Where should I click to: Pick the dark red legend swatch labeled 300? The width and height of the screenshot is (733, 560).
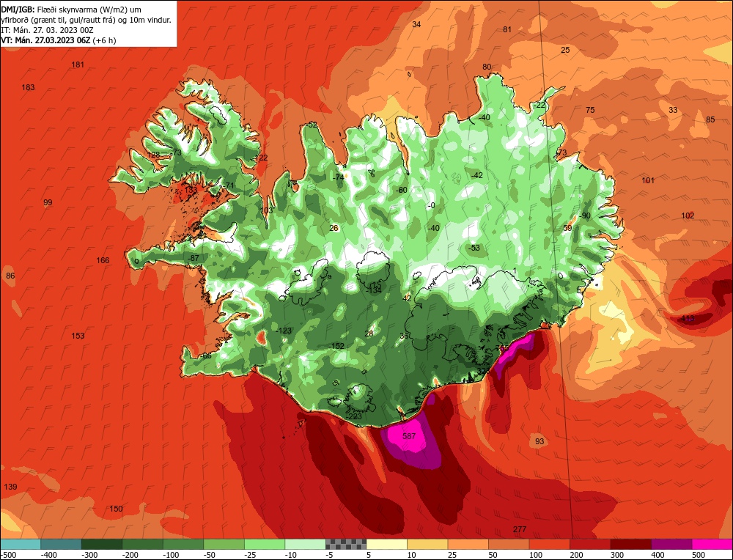pyautogui.click(x=630, y=544)
